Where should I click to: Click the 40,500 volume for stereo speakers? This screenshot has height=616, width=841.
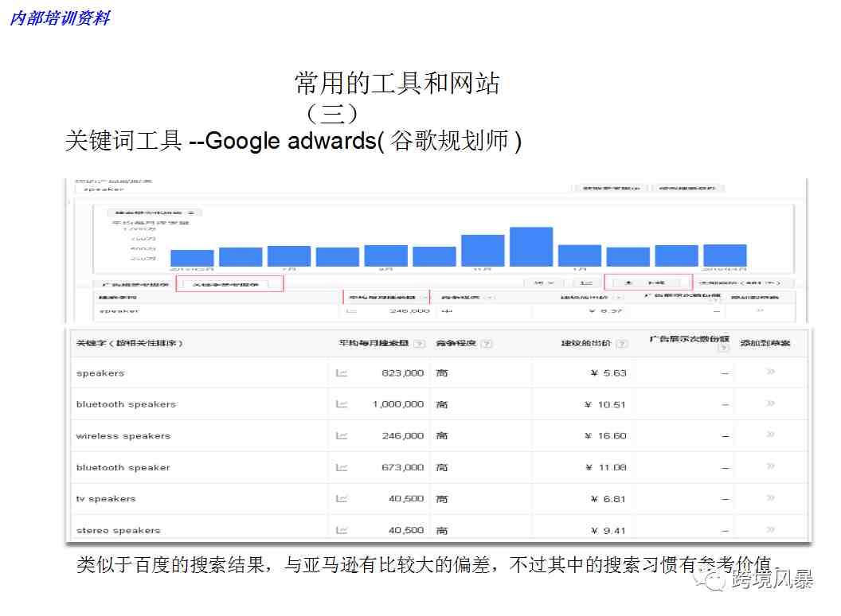pos(406,530)
